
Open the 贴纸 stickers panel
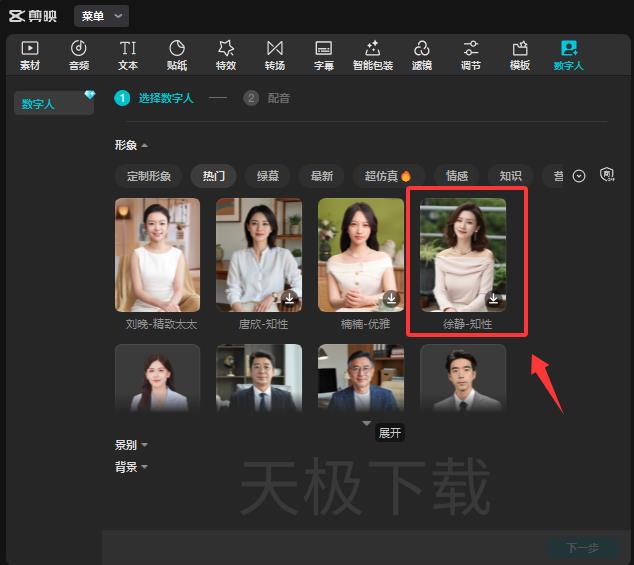[x=177, y=54]
